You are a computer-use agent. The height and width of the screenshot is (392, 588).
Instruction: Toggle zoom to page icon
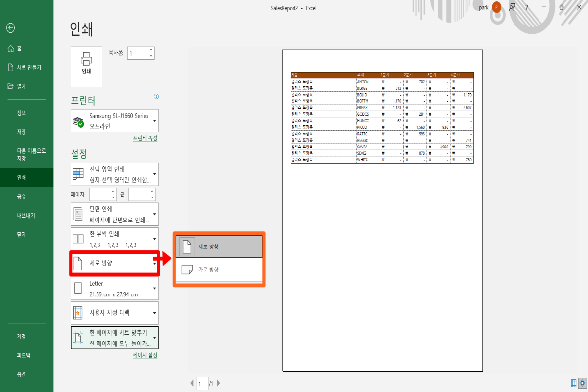[x=583, y=383]
